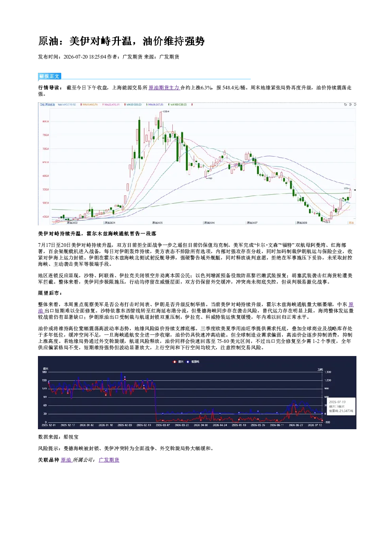The image size is (392, 555).
Task: Click the middle circular zoom icon on the candlestick chart
Action: point(350,104)
